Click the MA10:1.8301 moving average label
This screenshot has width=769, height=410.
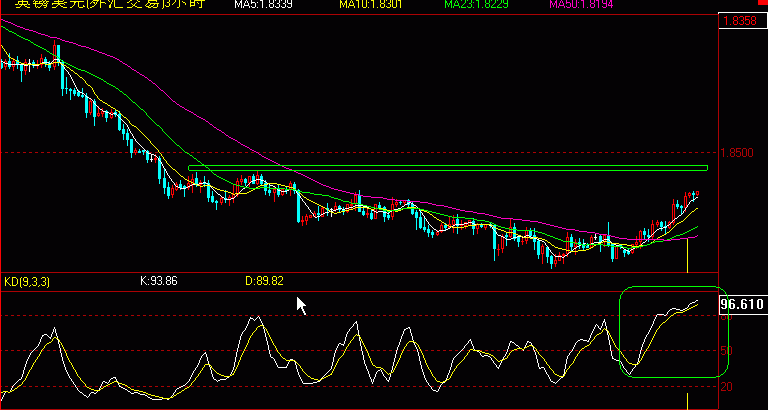point(370,4)
